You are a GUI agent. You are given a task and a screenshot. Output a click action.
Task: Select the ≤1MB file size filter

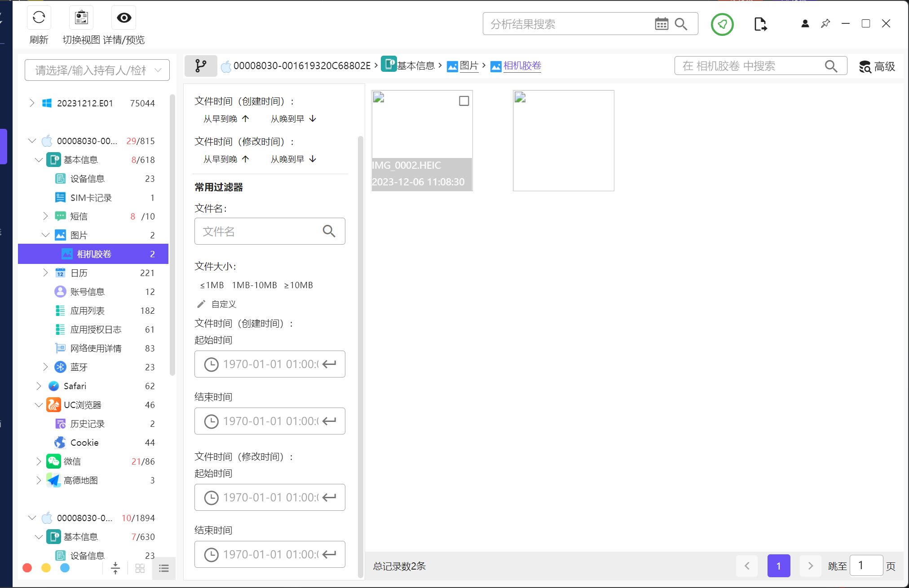pos(212,285)
